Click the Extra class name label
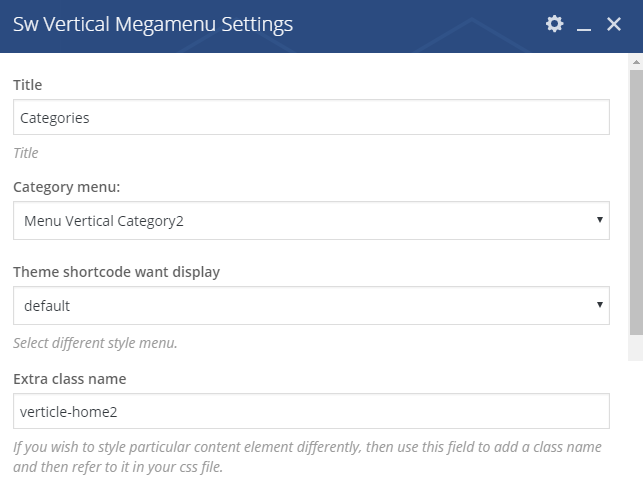The width and height of the screenshot is (643, 488). [70, 379]
